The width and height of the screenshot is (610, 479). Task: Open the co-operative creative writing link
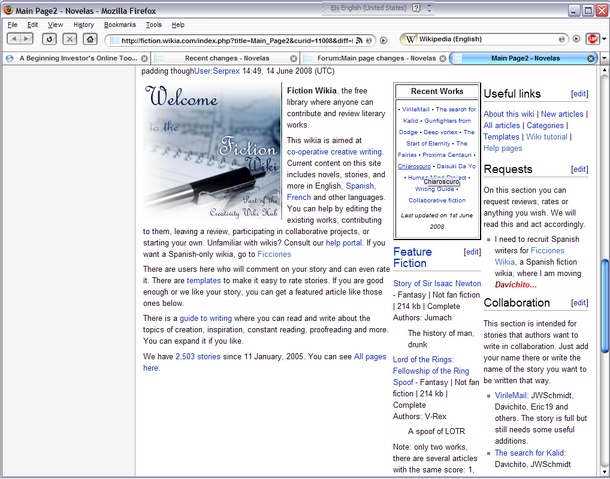pyautogui.click(x=334, y=152)
